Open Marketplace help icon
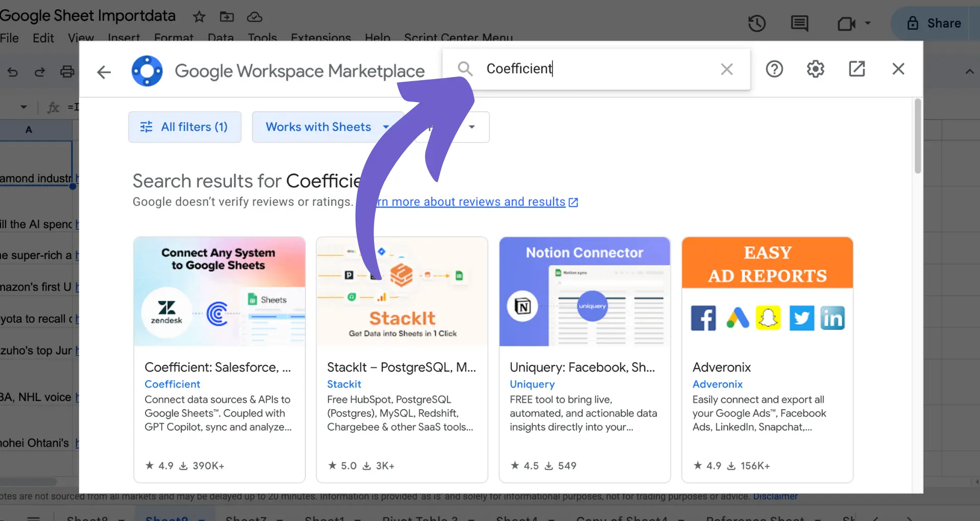 774,69
